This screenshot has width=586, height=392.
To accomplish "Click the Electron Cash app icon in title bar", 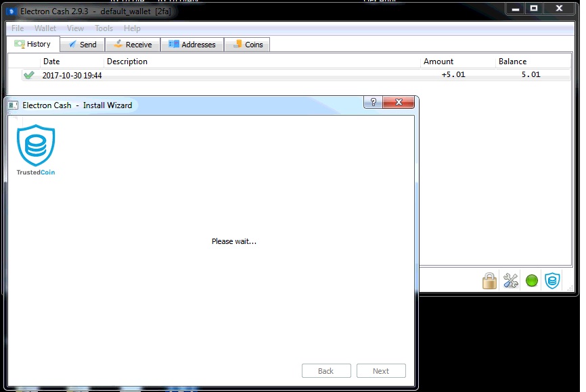I will coord(12,11).
